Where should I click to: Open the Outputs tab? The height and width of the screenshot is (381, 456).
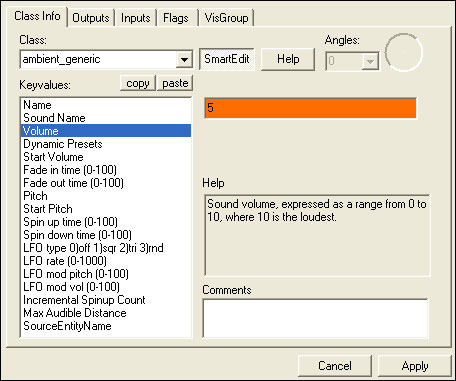[x=91, y=18]
